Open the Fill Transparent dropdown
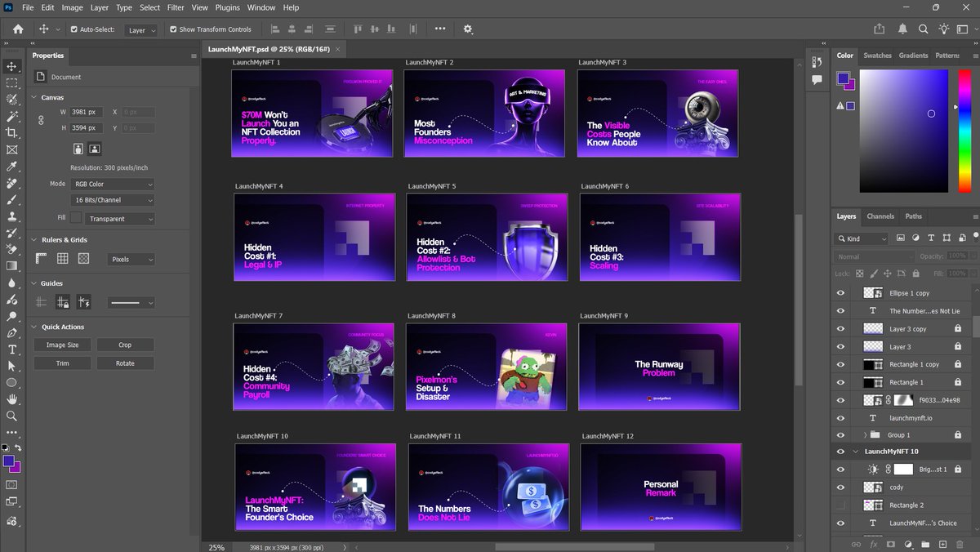980x552 pixels. click(x=120, y=219)
